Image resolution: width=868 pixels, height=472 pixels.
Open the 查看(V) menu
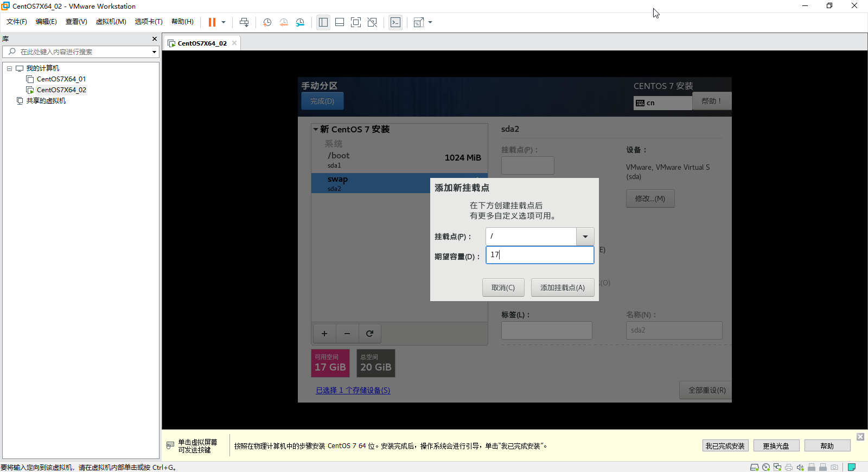pos(76,22)
